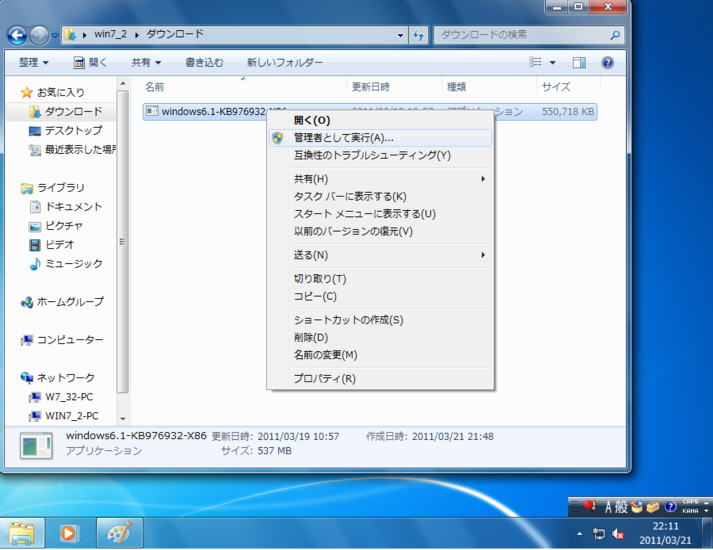Choose コピー(C) in the context menu
This screenshot has height=550, width=713.
(380, 296)
